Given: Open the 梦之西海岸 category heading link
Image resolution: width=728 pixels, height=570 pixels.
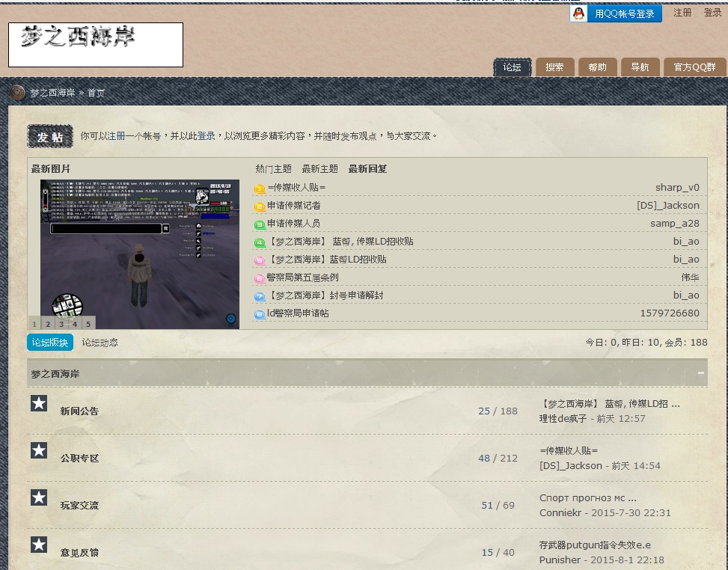Looking at the screenshot, I should [55, 374].
